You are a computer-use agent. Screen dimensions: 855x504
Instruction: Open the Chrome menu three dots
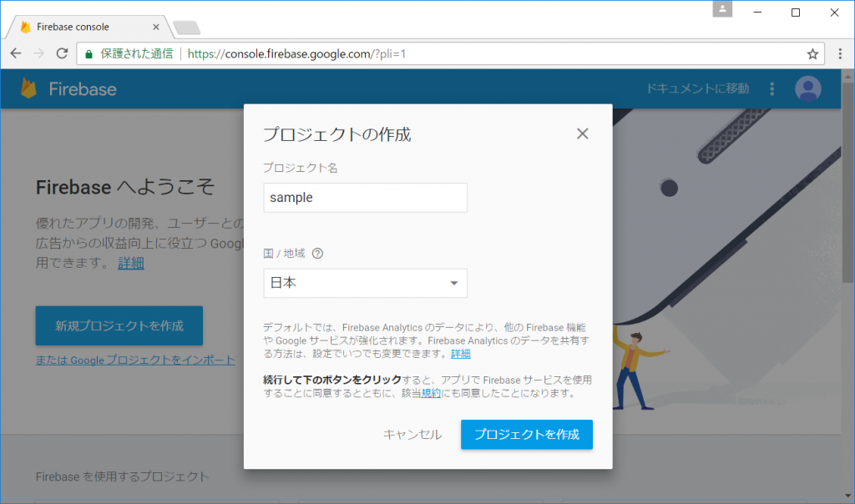point(839,53)
